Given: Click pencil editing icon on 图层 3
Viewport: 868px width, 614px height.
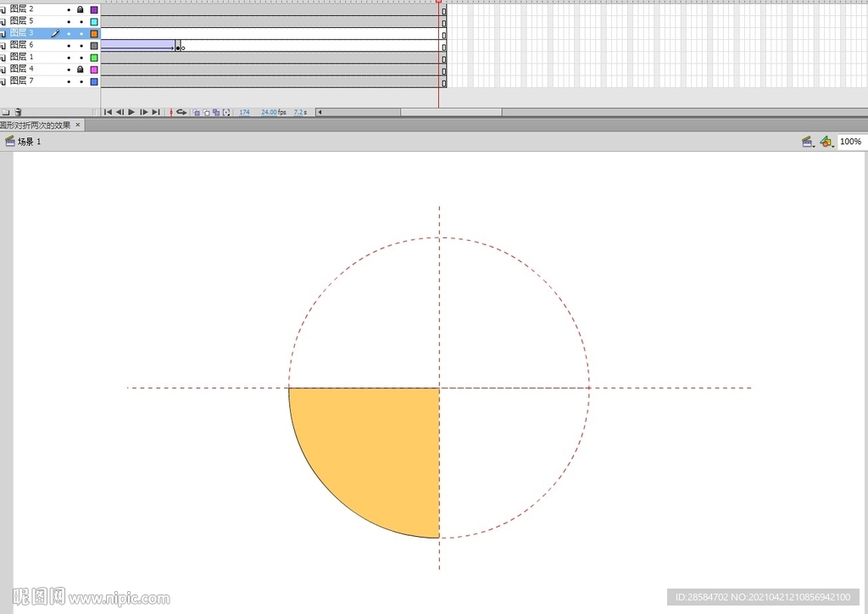Looking at the screenshot, I should (x=55, y=33).
